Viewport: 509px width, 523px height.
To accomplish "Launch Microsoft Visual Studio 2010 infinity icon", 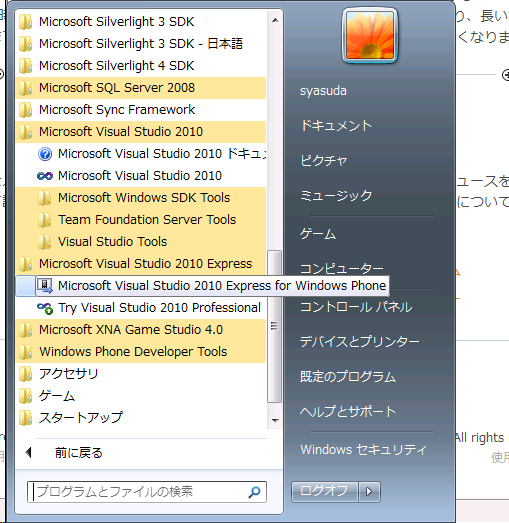I will pos(45,176).
